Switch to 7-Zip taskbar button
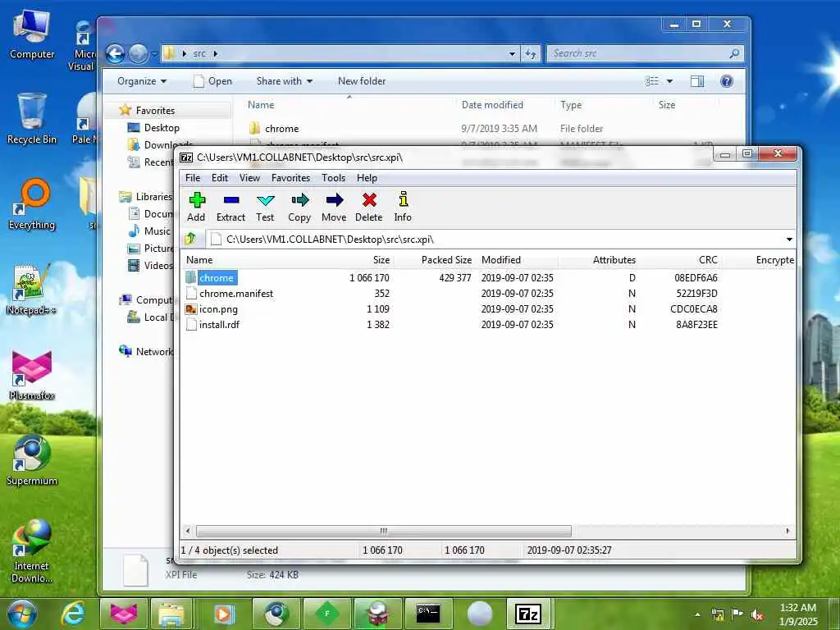 click(x=528, y=614)
